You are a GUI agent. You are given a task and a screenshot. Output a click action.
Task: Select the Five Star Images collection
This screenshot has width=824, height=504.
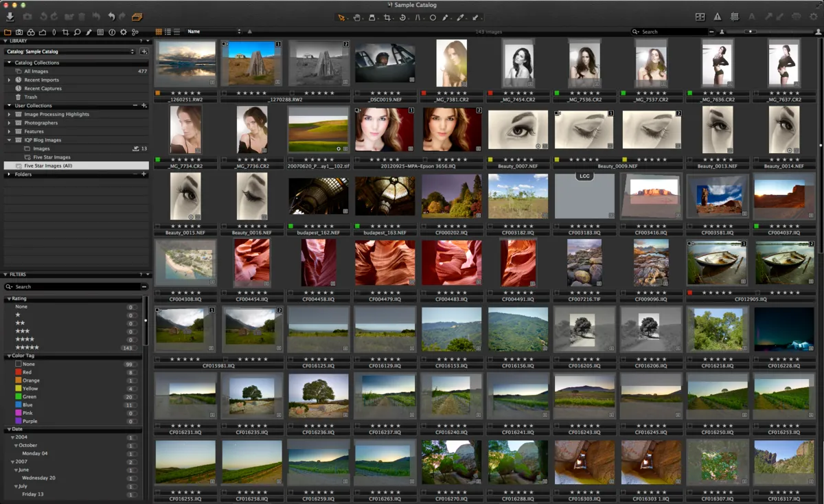[51, 157]
